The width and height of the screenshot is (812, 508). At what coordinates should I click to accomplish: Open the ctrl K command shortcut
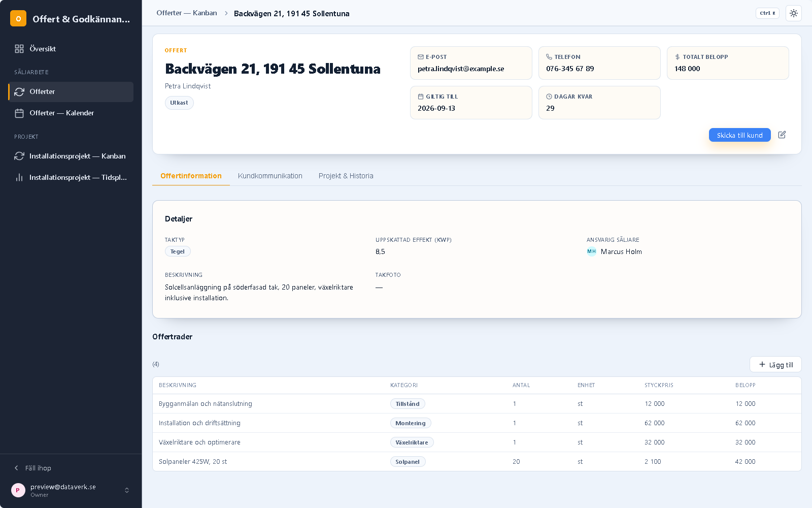click(x=767, y=13)
